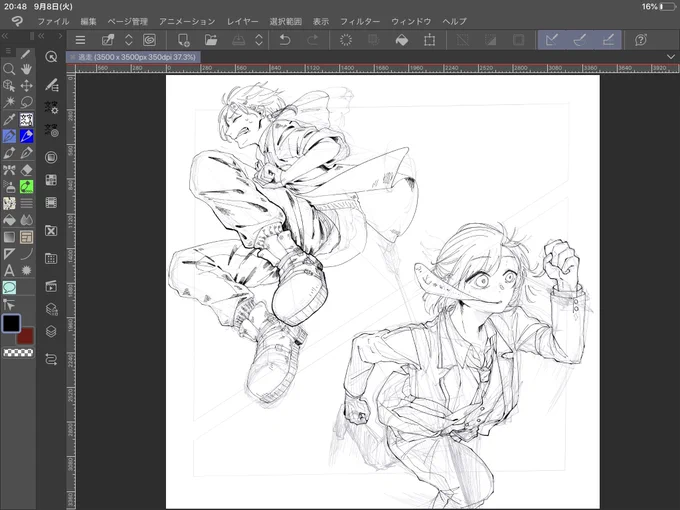Open the ファイル menu

(53, 21)
